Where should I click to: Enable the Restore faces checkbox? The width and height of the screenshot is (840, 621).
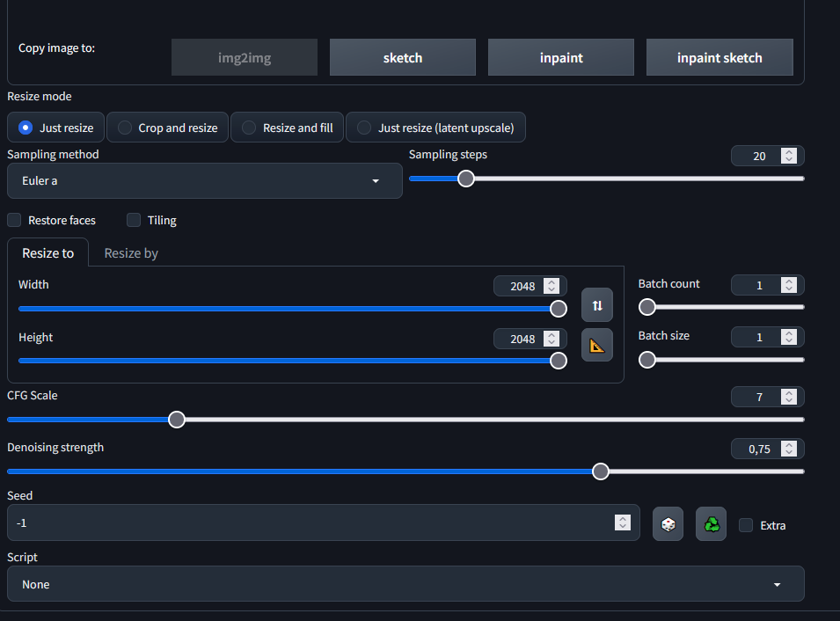[x=15, y=220]
